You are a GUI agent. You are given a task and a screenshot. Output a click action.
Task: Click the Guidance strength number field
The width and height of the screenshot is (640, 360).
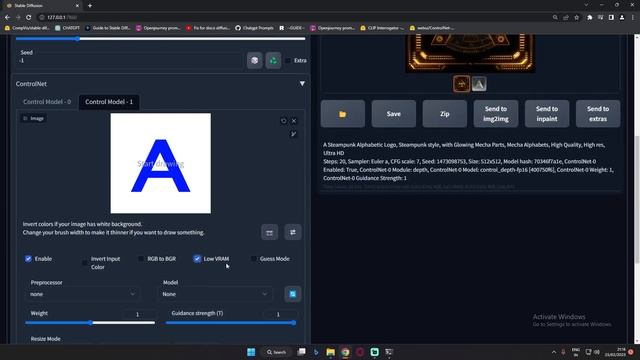tap(278, 314)
